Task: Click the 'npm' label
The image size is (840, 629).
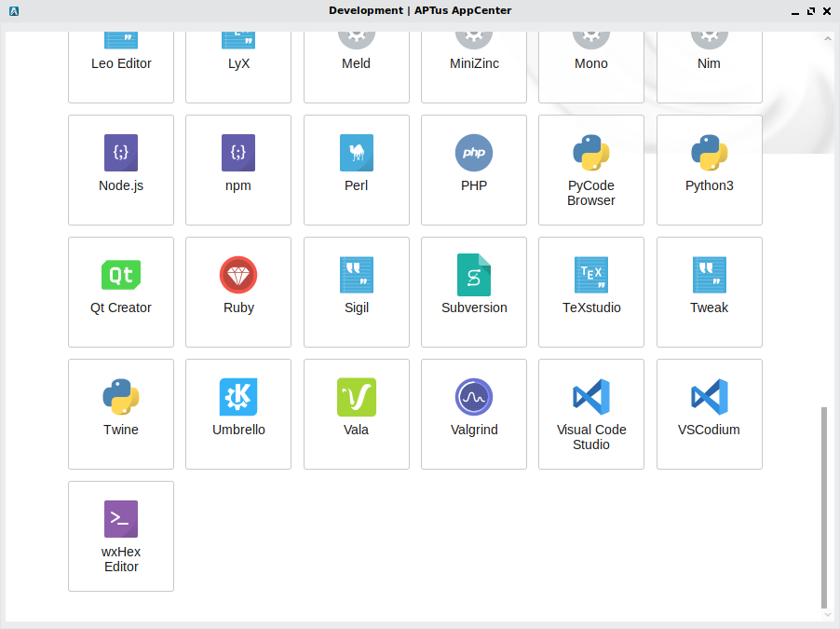Action: point(238,185)
